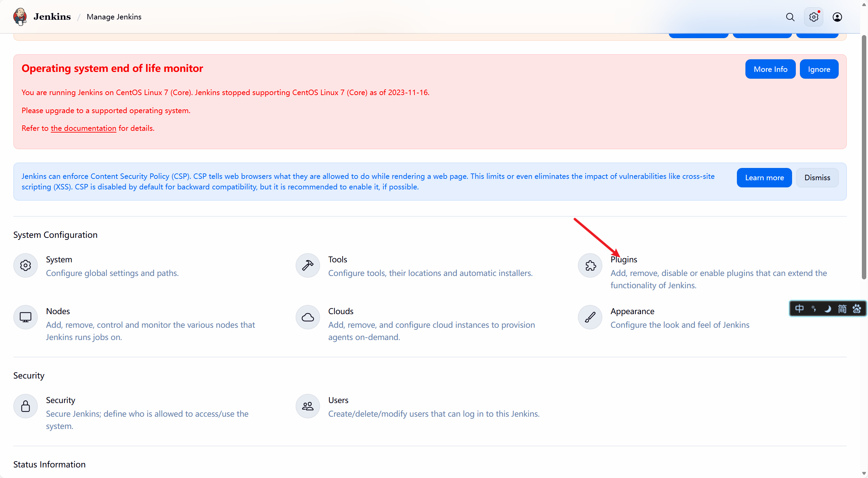Open the user account icon
Image resolution: width=868 pixels, height=478 pixels.
coord(837,17)
